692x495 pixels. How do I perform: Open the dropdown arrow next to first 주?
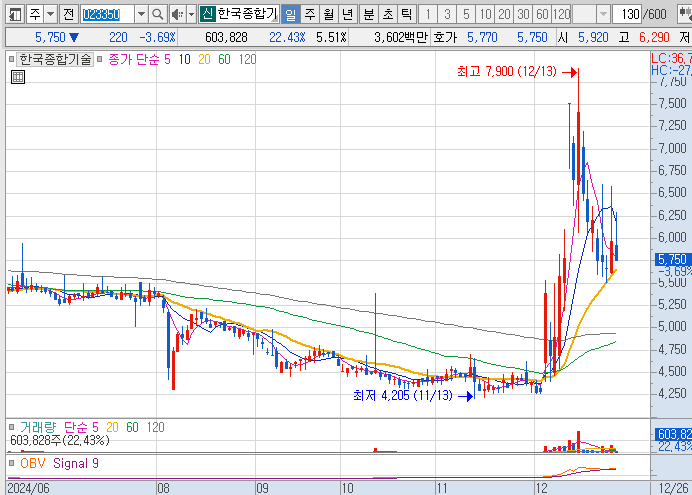coord(51,15)
